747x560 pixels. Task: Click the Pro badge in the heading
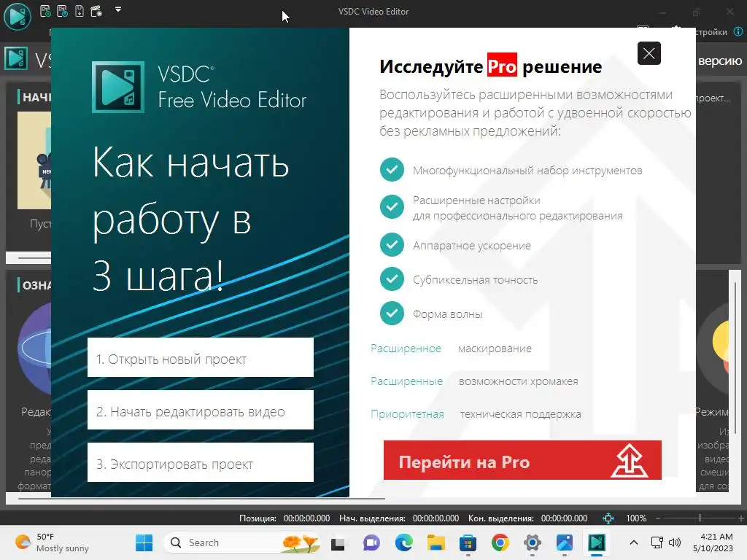click(x=502, y=65)
